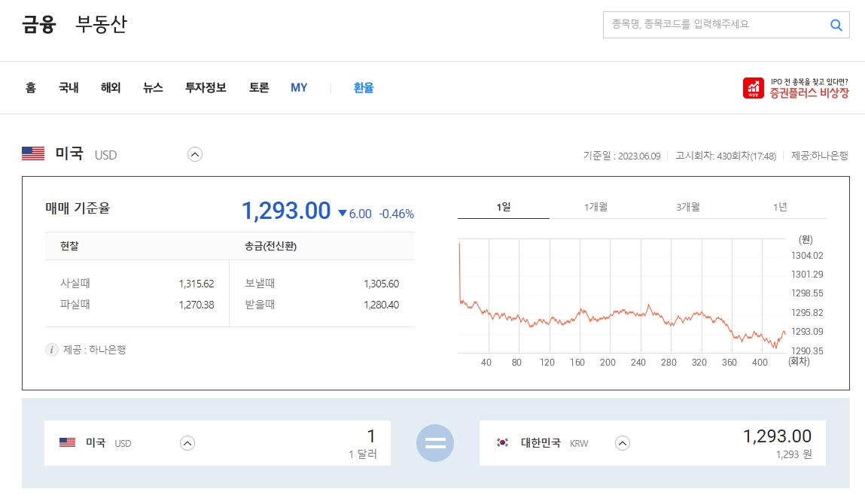The height and width of the screenshot is (504, 865).
Task: Click the US flag icon next to 미국
Action: point(32,153)
